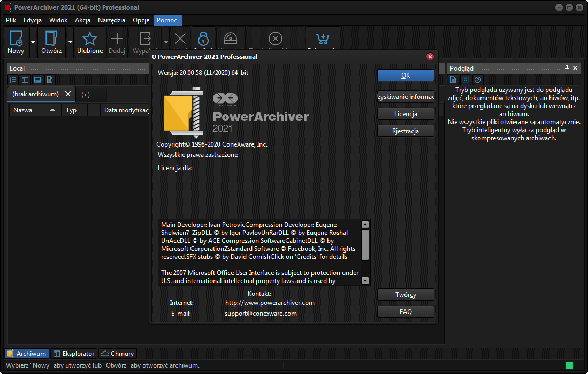Click the Copyright 1998-2020 ConeXware text

[212, 144]
